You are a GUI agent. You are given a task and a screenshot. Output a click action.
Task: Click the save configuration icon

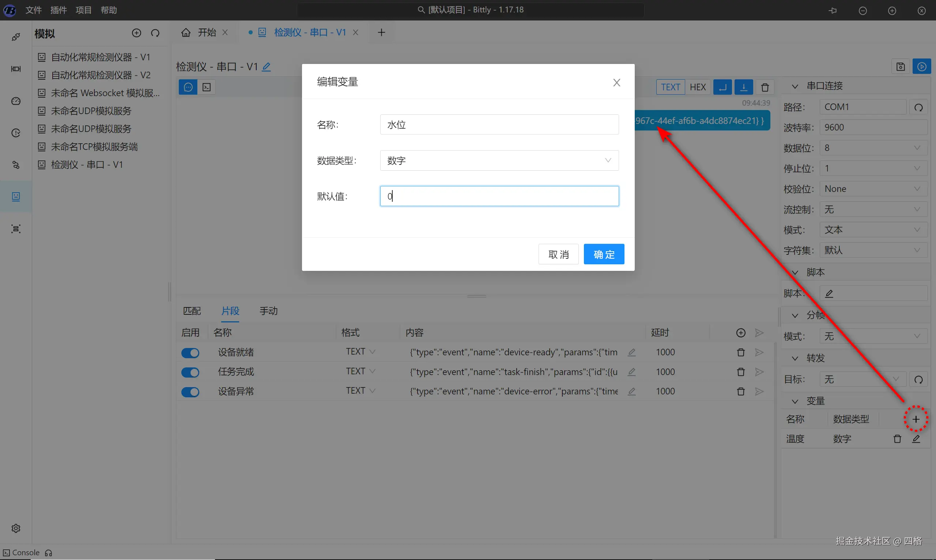[901, 67]
